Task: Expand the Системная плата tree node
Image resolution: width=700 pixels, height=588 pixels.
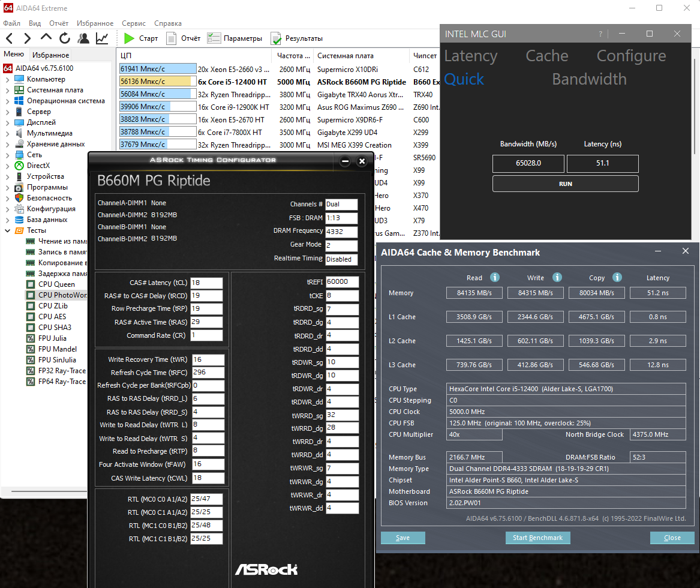Action: click(x=7, y=90)
